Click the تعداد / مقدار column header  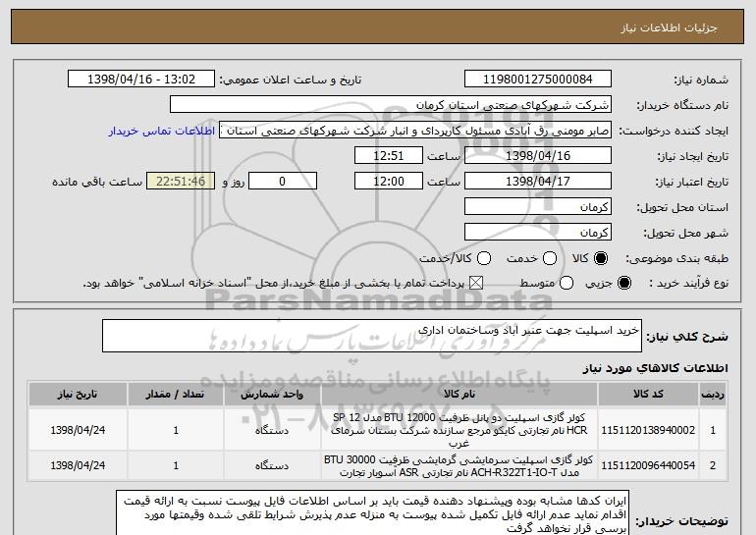[176, 395]
